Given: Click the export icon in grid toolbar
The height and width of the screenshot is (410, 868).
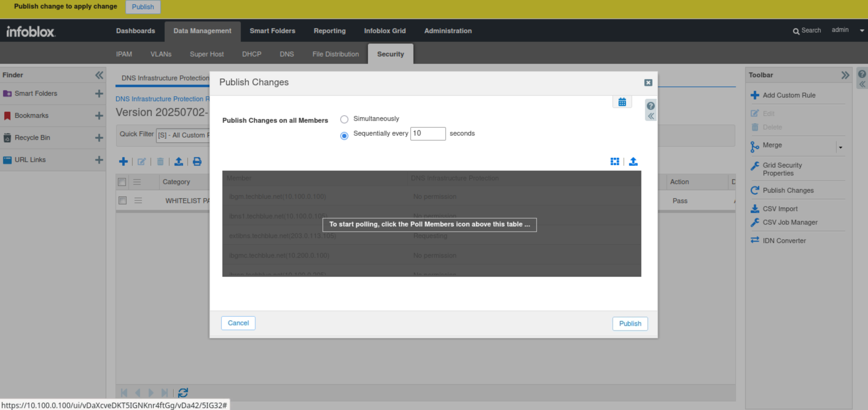Looking at the screenshot, I should (x=178, y=162).
